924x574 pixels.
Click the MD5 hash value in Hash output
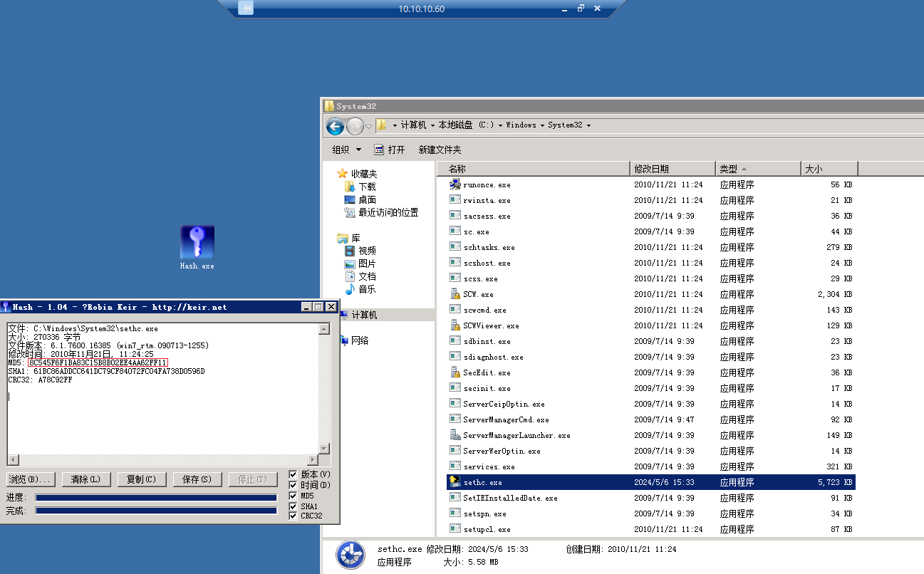[x=98, y=362]
